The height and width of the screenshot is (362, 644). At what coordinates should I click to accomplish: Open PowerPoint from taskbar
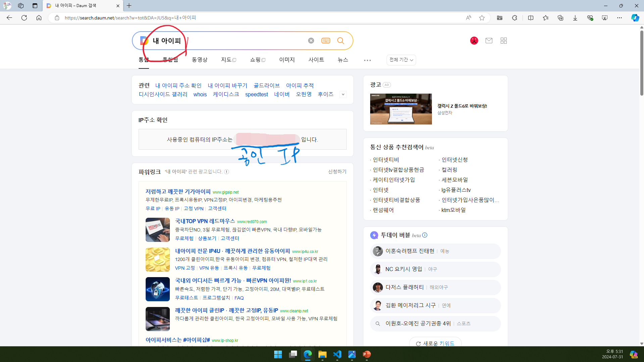(x=367, y=354)
